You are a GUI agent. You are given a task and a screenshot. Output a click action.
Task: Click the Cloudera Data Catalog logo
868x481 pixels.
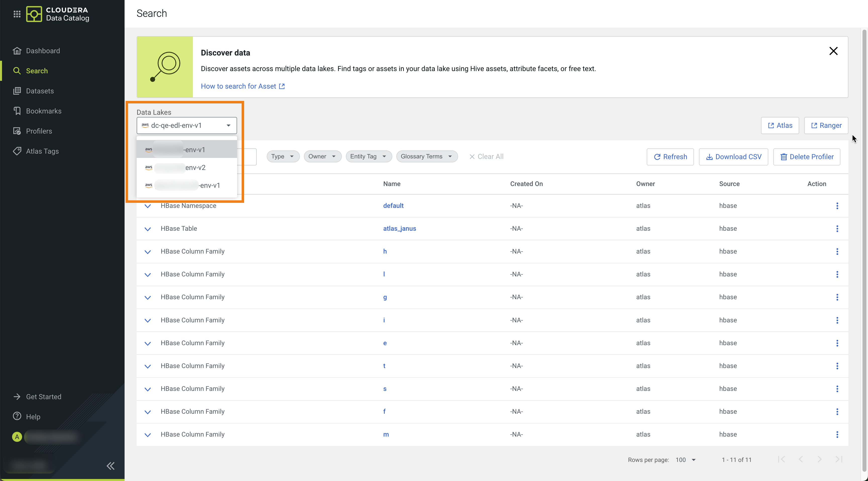(58, 14)
